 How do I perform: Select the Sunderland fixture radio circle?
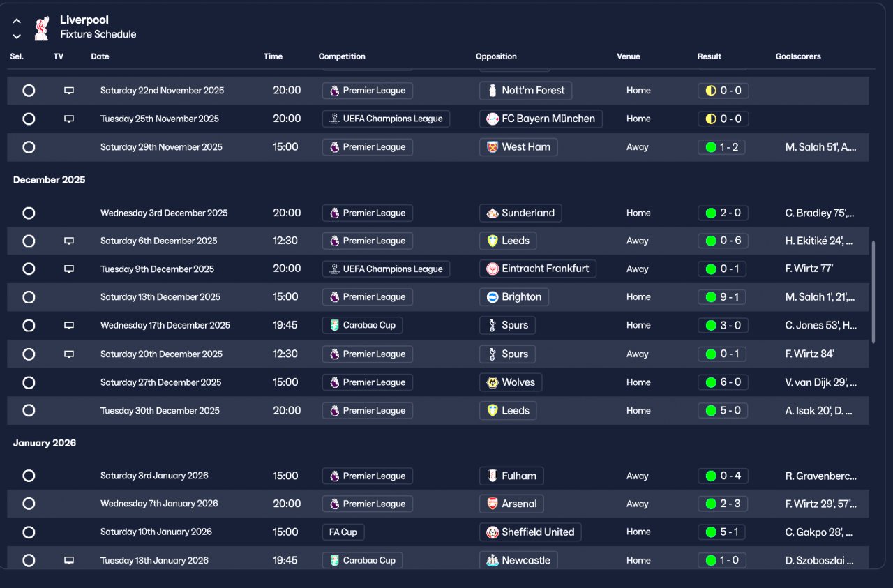coord(29,213)
